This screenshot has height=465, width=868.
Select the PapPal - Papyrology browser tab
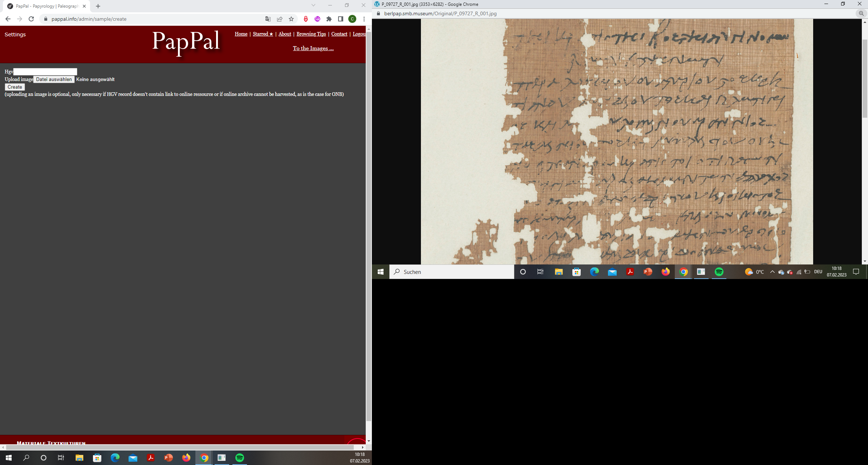[x=46, y=6]
